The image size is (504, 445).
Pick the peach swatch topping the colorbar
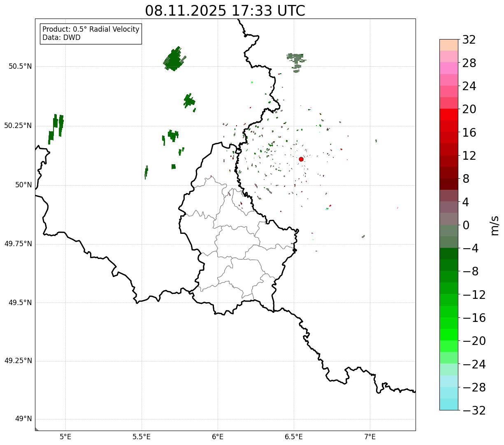[449, 45]
